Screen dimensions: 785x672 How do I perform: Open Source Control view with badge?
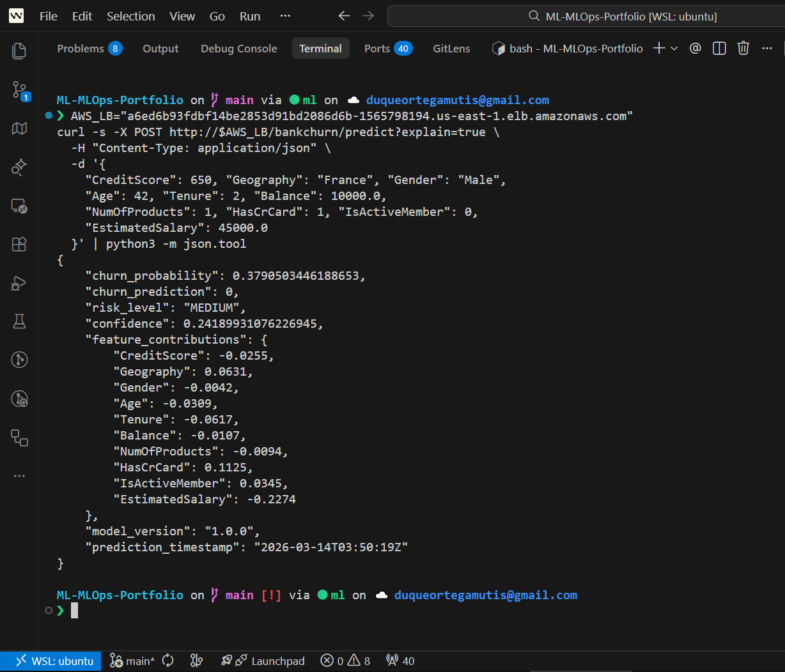[x=19, y=90]
